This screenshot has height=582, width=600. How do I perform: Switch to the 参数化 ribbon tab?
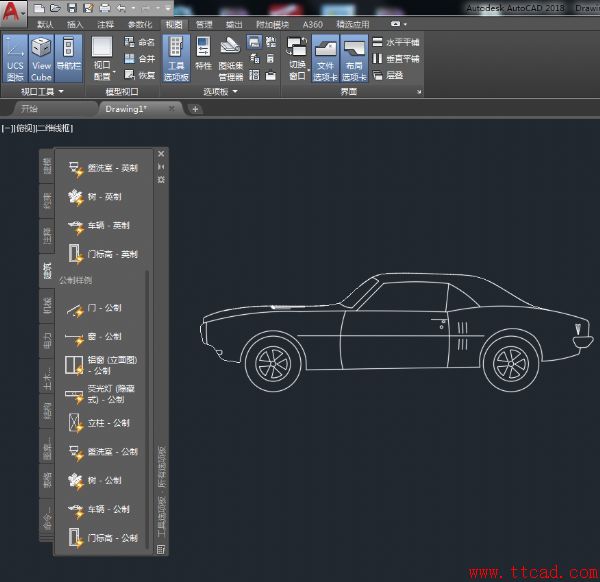pos(140,24)
